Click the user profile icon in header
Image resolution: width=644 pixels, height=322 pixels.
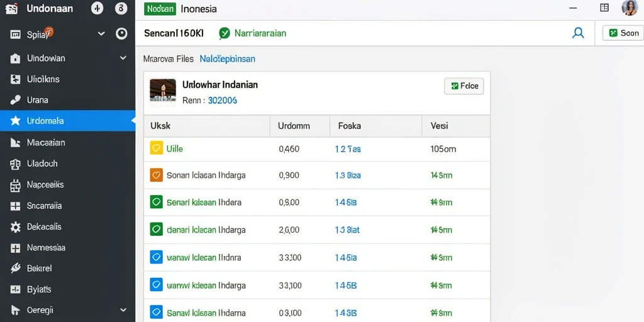578,33
